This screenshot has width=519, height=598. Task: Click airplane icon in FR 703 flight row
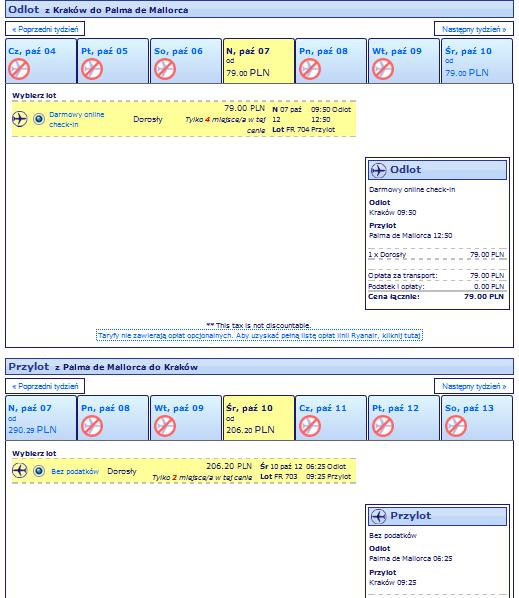pyautogui.click(x=19, y=470)
